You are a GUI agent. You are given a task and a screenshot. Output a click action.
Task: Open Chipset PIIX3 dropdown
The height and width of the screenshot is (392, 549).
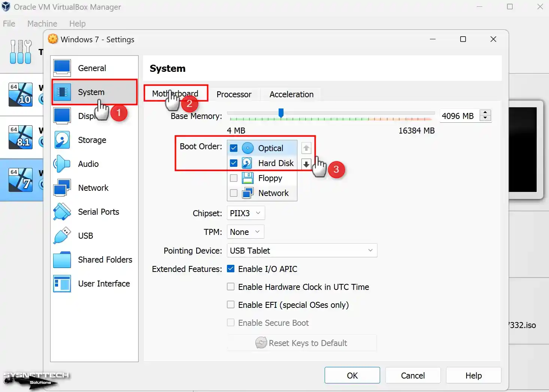pos(246,213)
